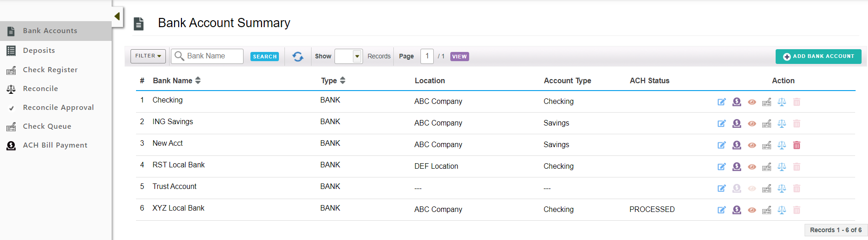868x240 pixels.
Task: Sort by Bank Name column
Action: click(177, 80)
